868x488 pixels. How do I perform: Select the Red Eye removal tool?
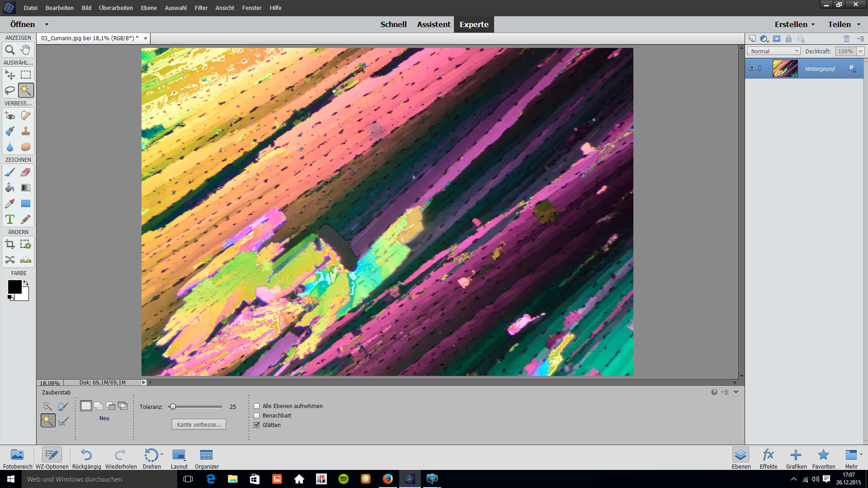click(x=10, y=116)
